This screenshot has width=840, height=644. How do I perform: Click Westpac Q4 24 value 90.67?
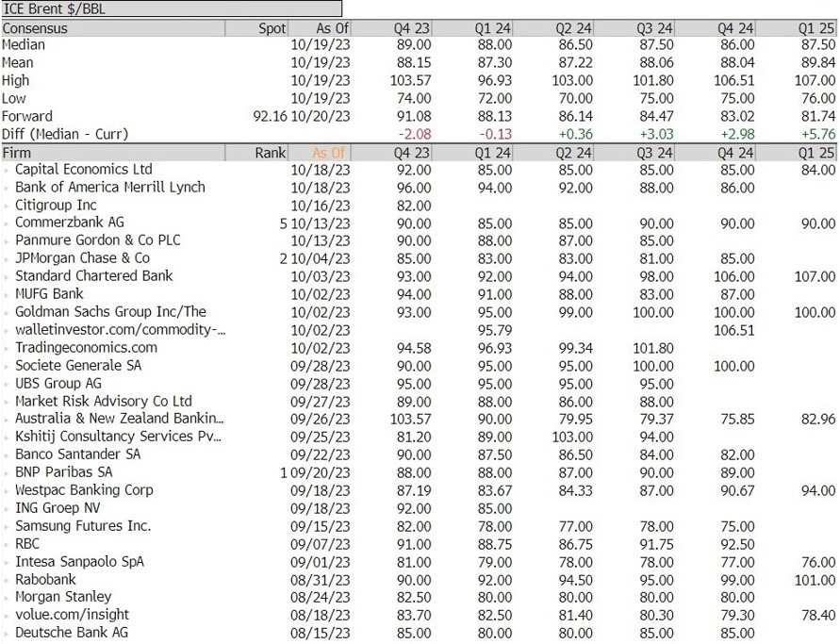[x=737, y=490]
